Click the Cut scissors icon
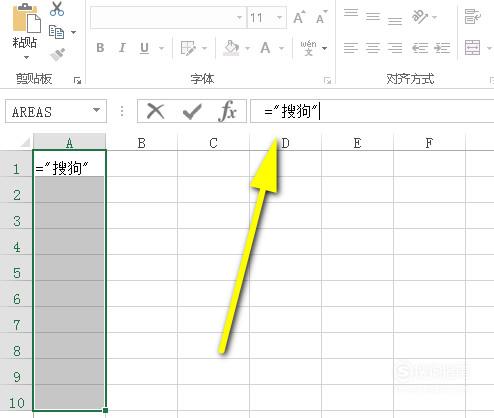 (x=57, y=9)
